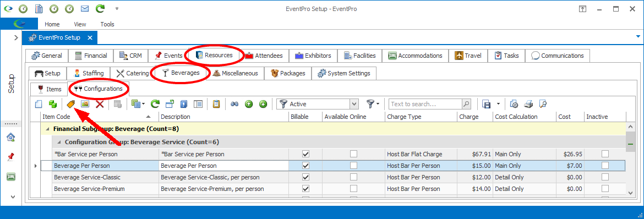Collapse Configuration Group: Beverage Service

click(59, 142)
